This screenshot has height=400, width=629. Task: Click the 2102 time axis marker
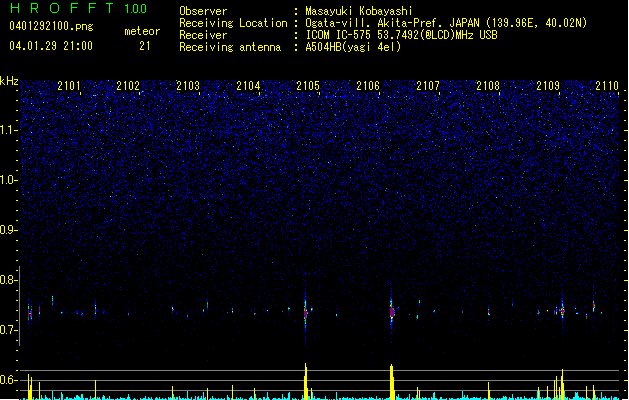tap(128, 86)
